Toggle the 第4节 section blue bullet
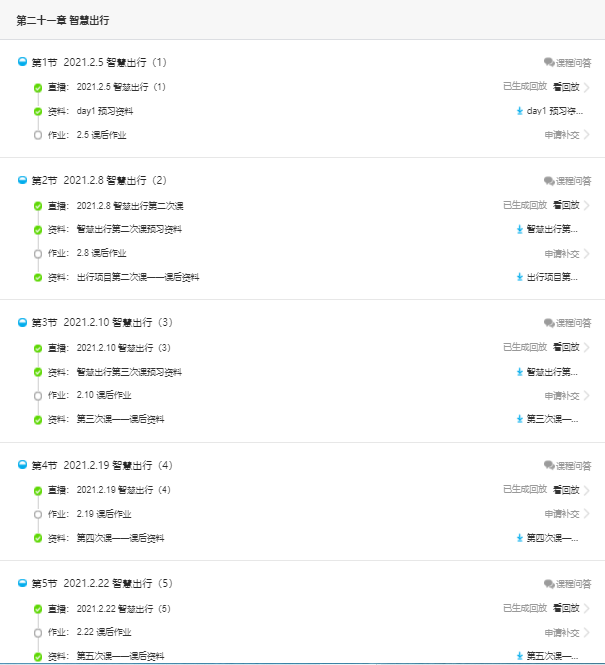 (22, 465)
